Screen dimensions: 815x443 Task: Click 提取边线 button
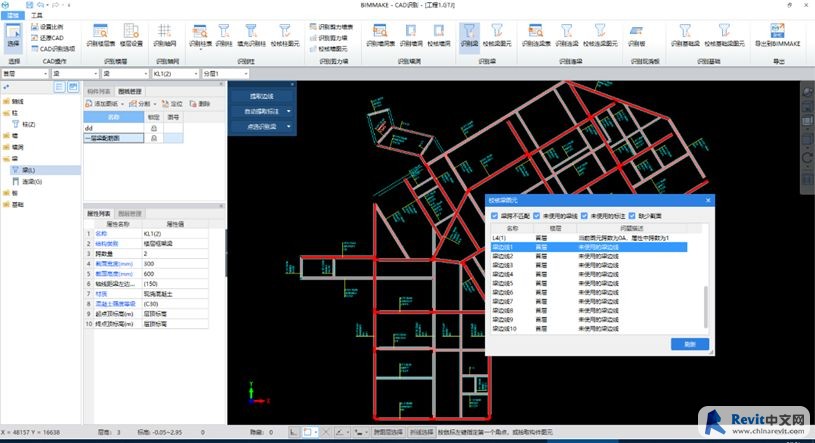(261, 96)
